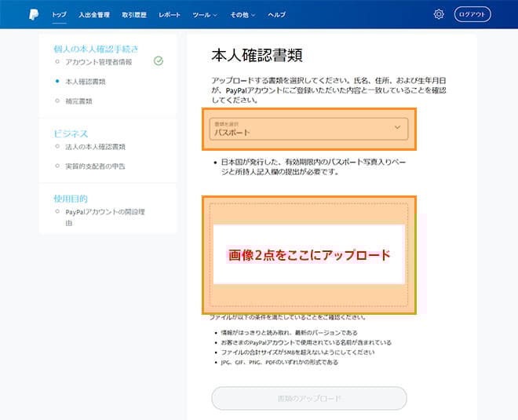Click the green checkmark beside アカウント管理者情報
This screenshot has height=420, width=518.
click(x=159, y=60)
